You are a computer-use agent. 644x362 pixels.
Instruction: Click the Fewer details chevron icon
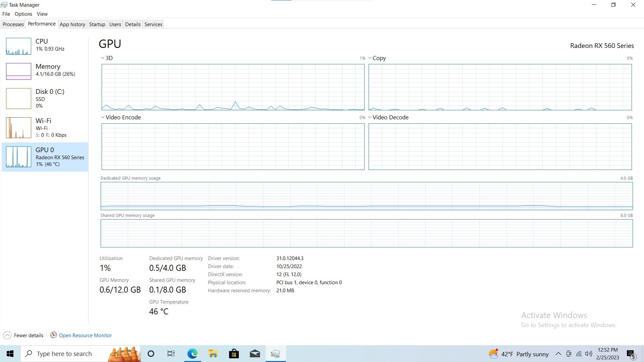click(7, 335)
